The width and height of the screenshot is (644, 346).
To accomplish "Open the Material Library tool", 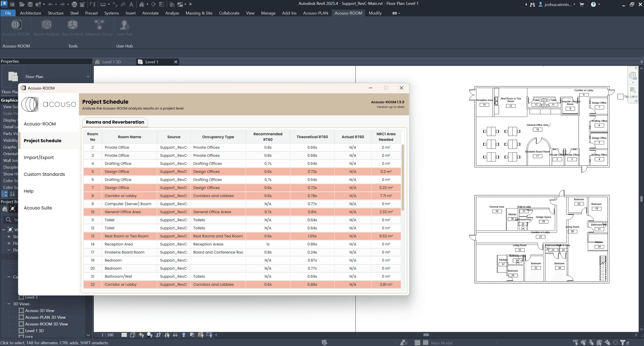I will click(x=99, y=28).
